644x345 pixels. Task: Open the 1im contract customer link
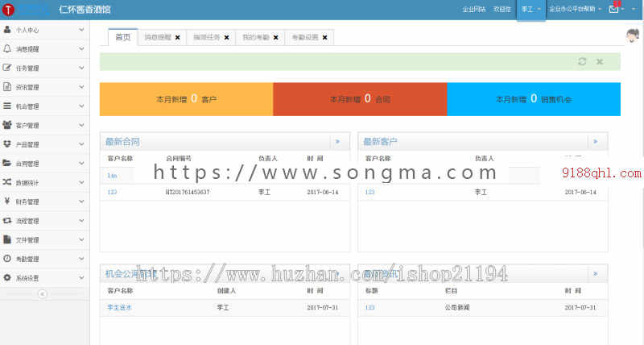112,176
